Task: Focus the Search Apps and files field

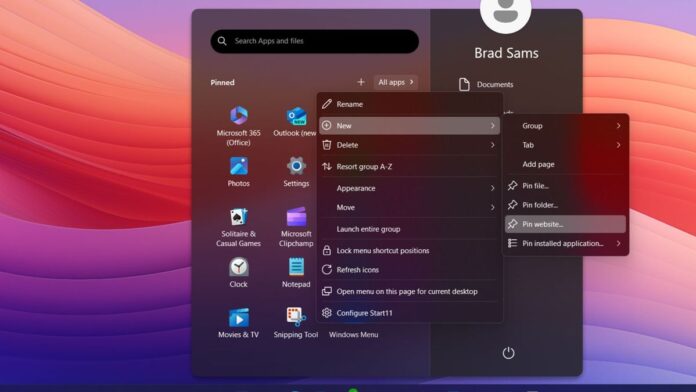Action: tap(314, 41)
